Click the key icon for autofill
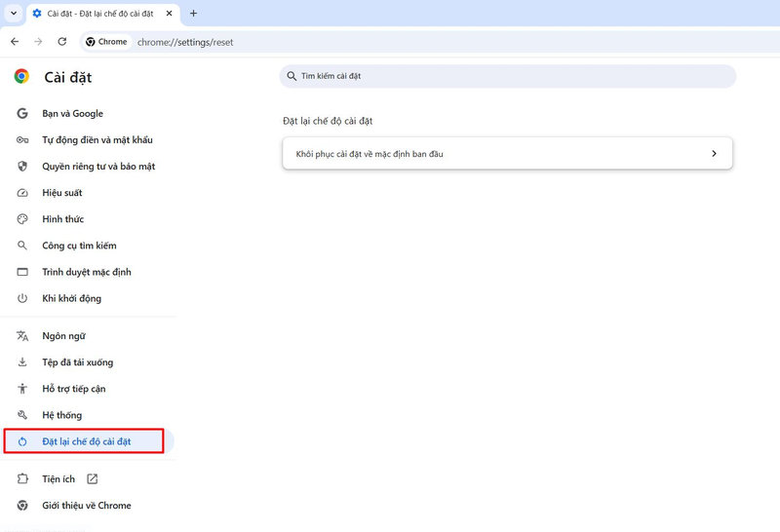 (22, 139)
